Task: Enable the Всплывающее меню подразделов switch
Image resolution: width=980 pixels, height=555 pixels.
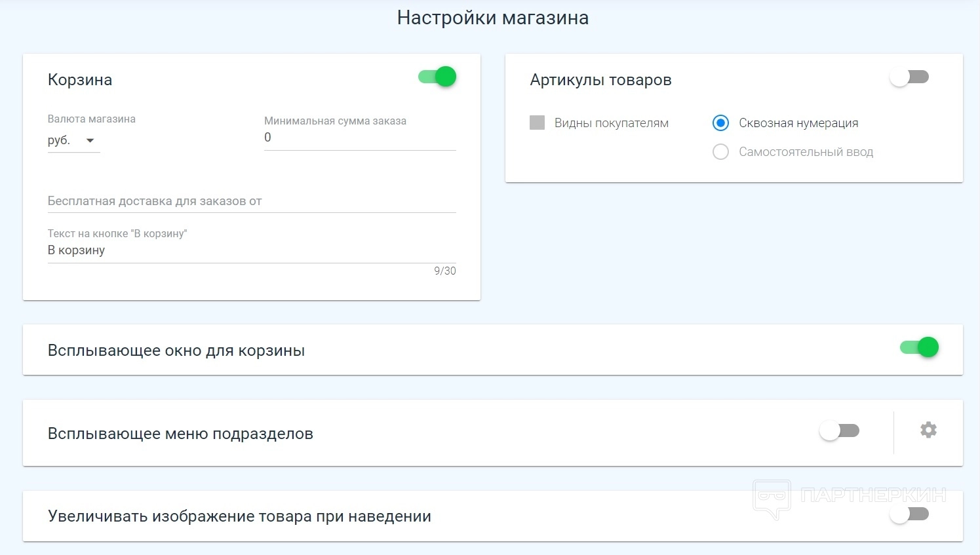Action: tap(839, 431)
